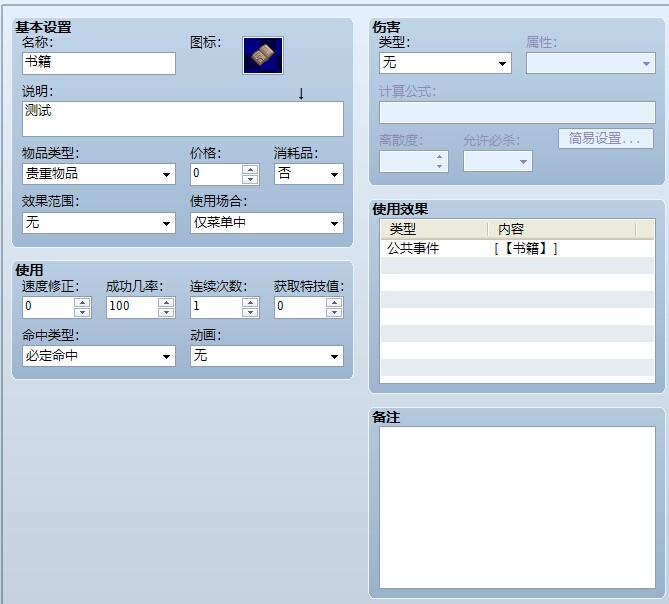Increase 价格 with the up arrow
This screenshot has height=604, width=669.
(250, 169)
